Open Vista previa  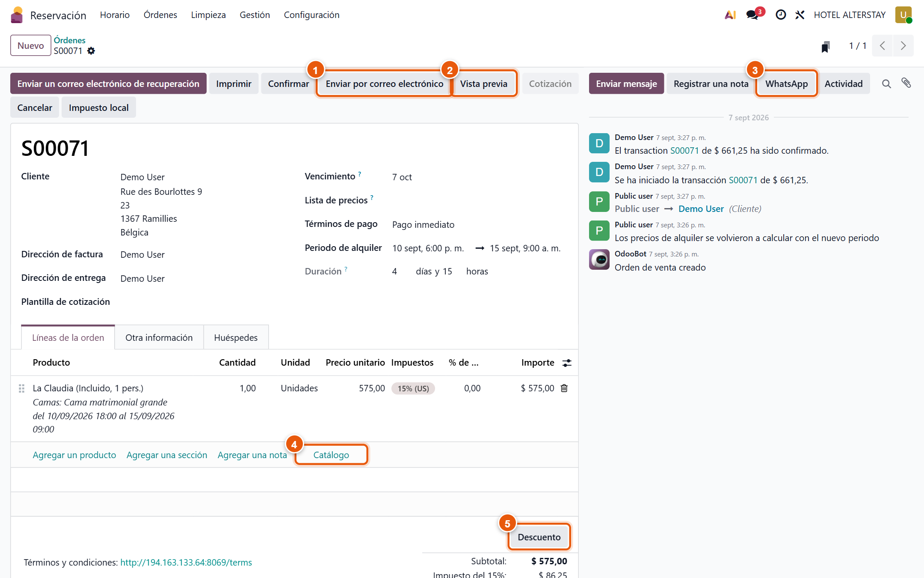pyautogui.click(x=483, y=83)
